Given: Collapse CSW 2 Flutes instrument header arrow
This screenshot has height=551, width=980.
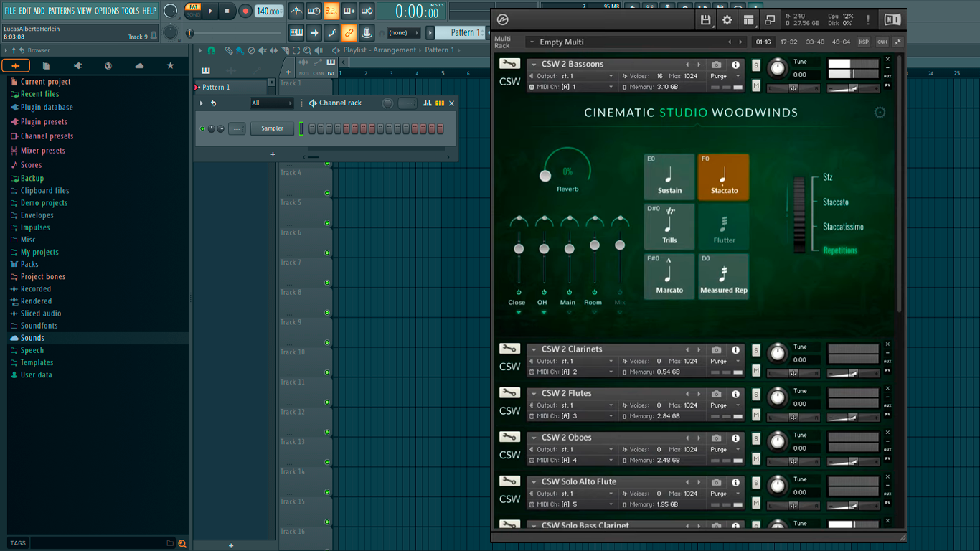Looking at the screenshot, I should [x=534, y=394].
